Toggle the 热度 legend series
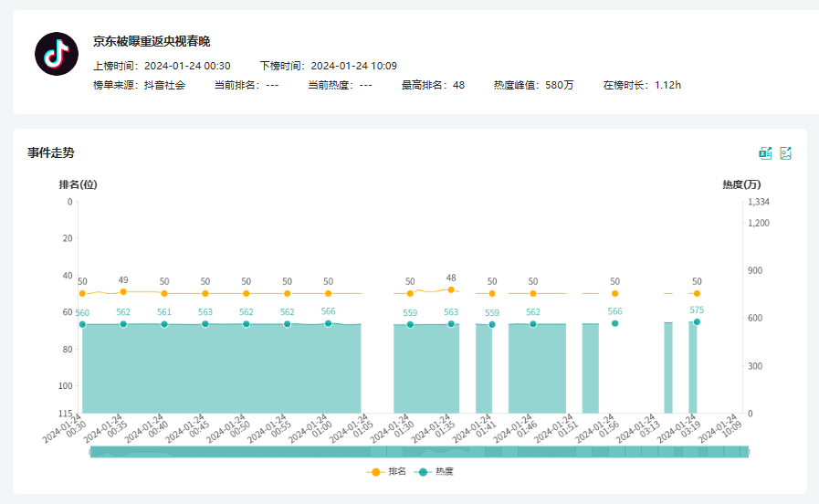Screen dimensions: 819x504 434,472
